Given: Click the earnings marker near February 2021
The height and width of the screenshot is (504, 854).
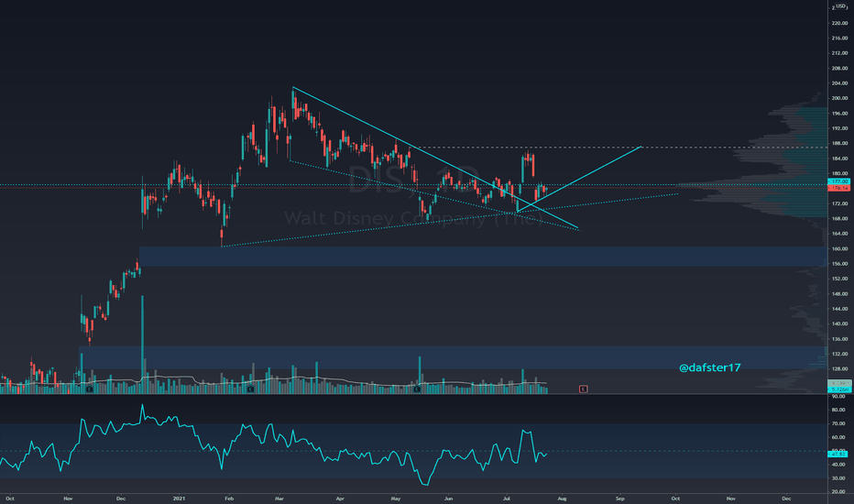Looking at the screenshot, I should [250, 389].
